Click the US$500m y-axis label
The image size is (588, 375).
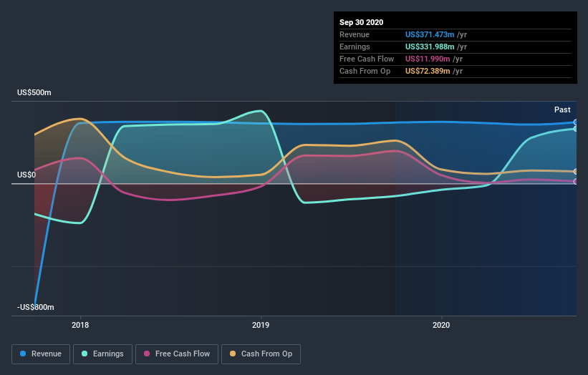pyautogui.click(x=34, y=92)
